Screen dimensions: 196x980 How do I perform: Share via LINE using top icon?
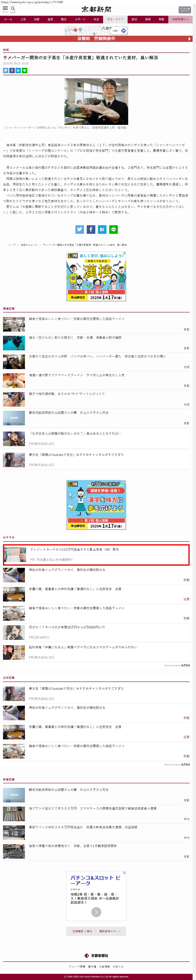click(x=25, y=70)
